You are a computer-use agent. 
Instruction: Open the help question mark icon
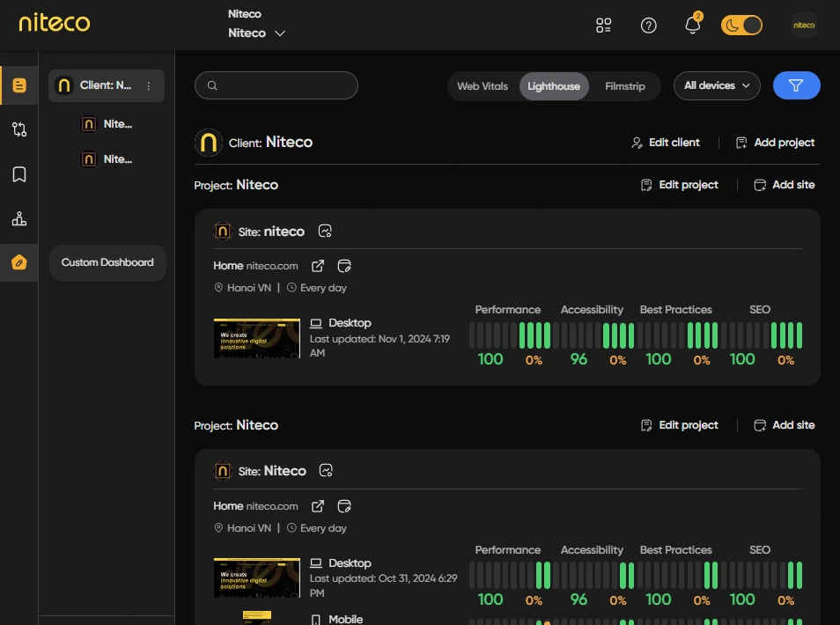click(648, 26)
